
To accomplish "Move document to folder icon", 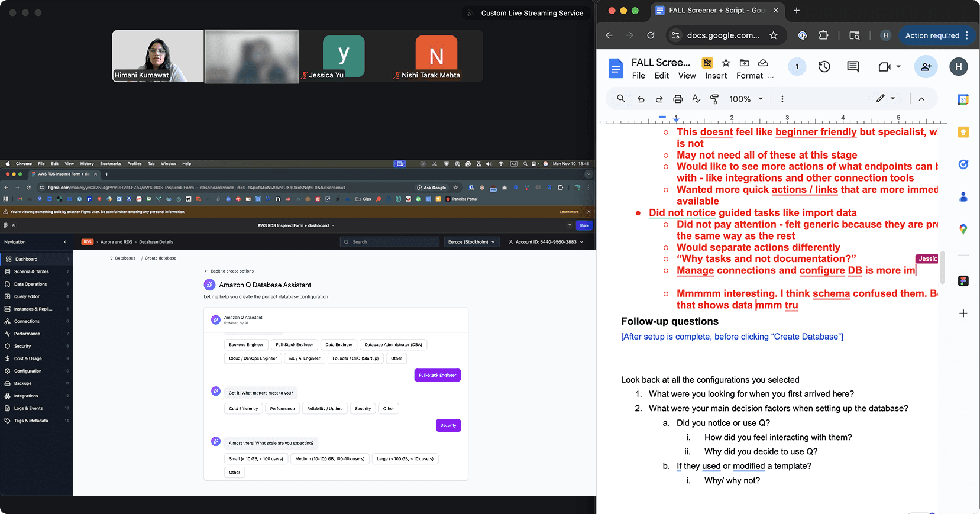I will coord(745,63).
